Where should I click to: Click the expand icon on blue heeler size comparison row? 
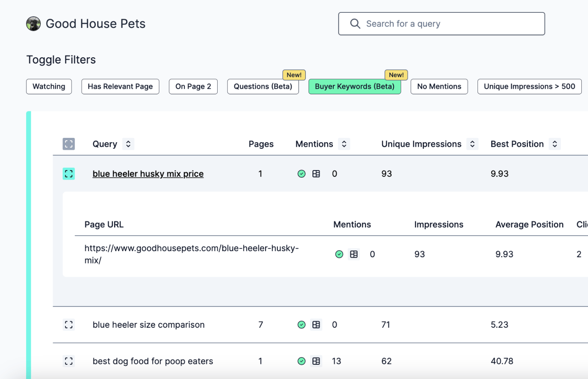tap(69, 325)
